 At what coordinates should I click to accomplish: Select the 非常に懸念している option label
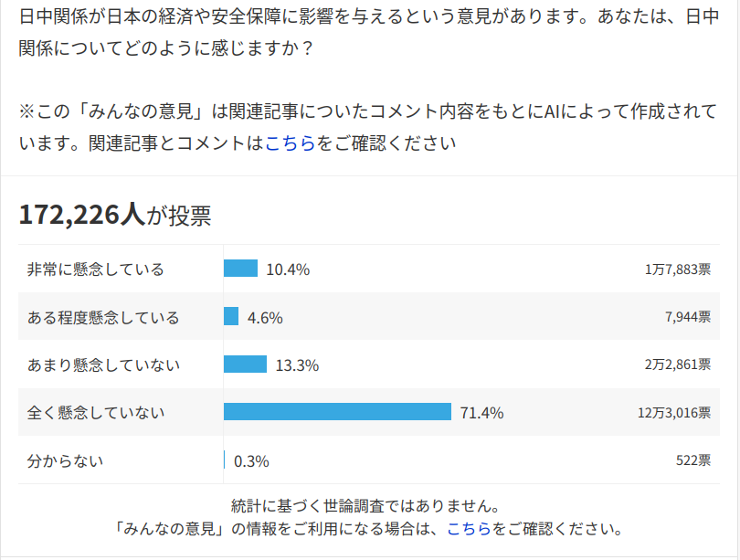pos(96,269)
